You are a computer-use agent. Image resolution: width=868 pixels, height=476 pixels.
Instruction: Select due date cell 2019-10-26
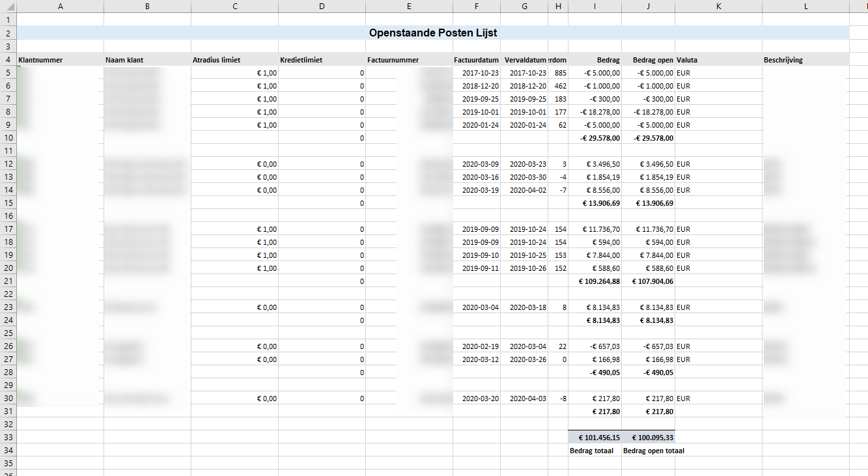525,268
